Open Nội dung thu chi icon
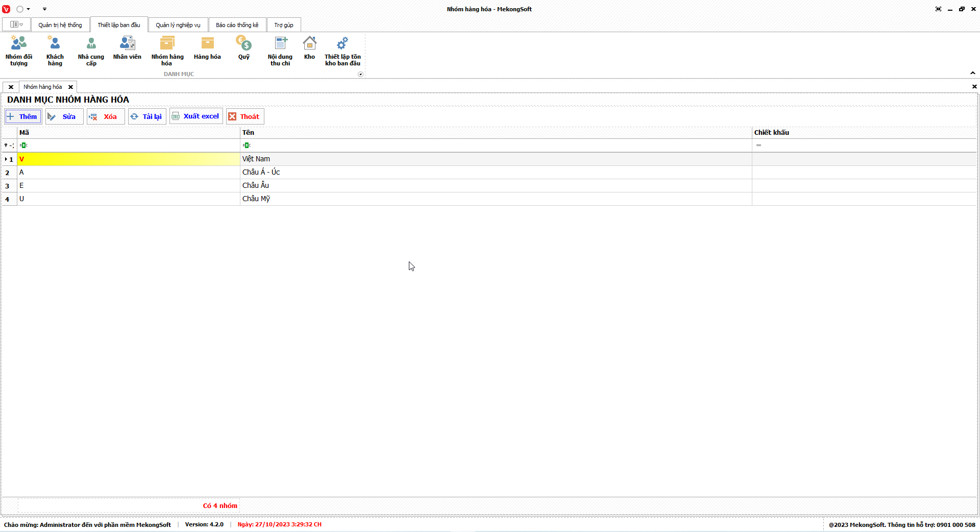 click(280, 51)
